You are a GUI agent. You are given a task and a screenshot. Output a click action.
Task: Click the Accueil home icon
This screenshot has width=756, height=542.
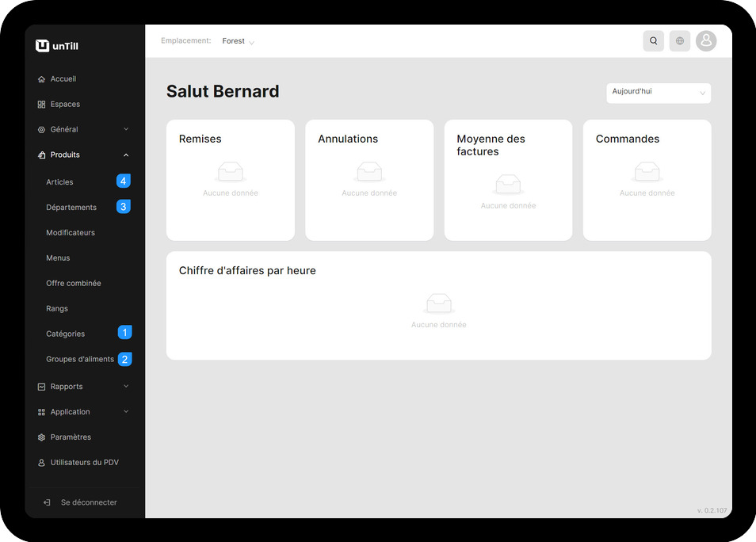click(x=41, y=79)
